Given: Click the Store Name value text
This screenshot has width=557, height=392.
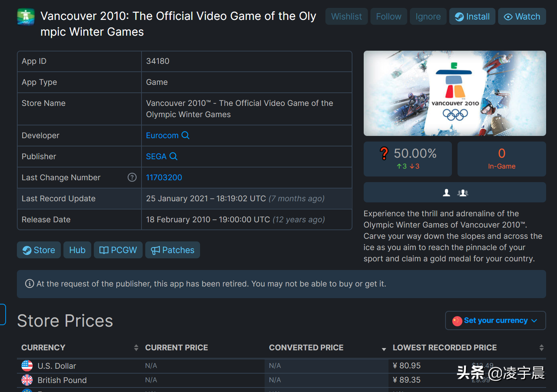Looking at the screenshot, I should click(x=239, y=109).
